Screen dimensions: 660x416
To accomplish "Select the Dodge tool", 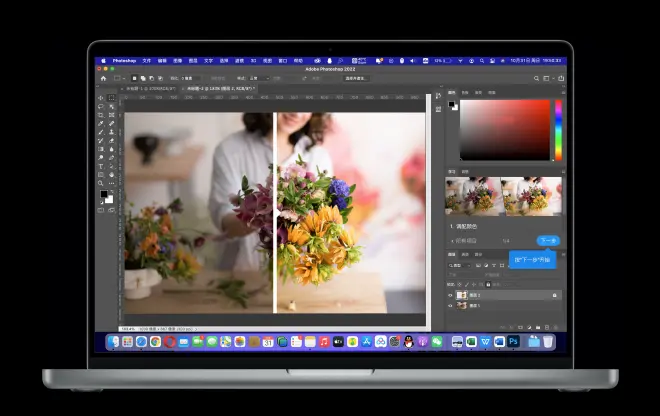I will [x=101, y=157].
